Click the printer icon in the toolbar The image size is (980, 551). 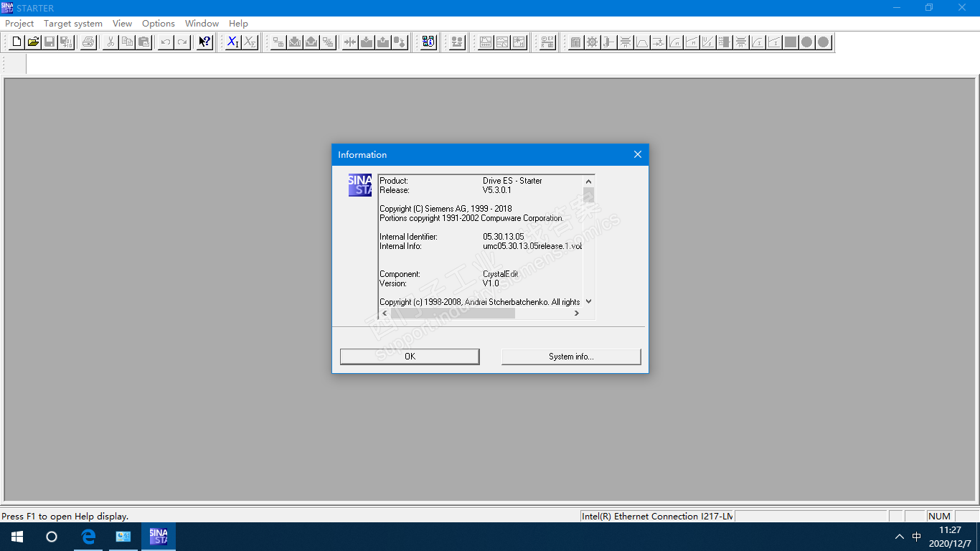[88, 42]
